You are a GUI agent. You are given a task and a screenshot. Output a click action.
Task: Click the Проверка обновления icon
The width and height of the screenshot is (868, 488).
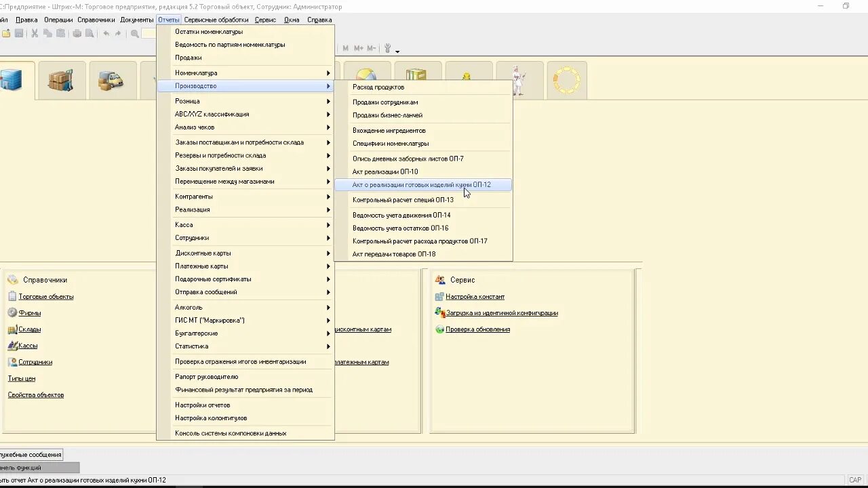[x=439, y=329]
